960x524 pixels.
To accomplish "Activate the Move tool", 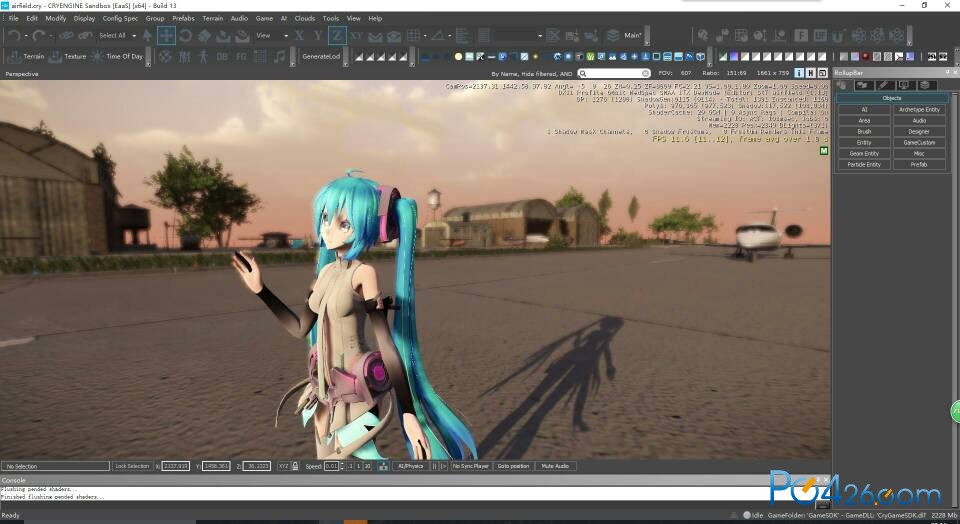I will pyautogui.click(x=166, y=36).
